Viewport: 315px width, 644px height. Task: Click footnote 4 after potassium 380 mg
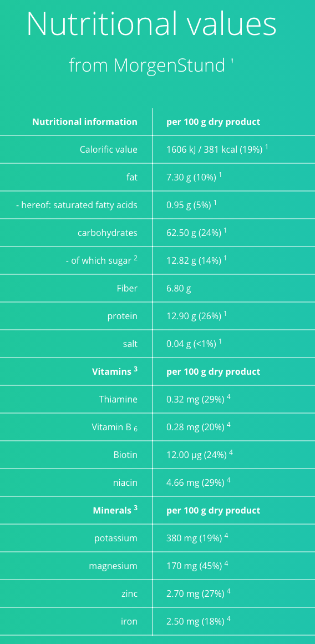coord(226,535)
